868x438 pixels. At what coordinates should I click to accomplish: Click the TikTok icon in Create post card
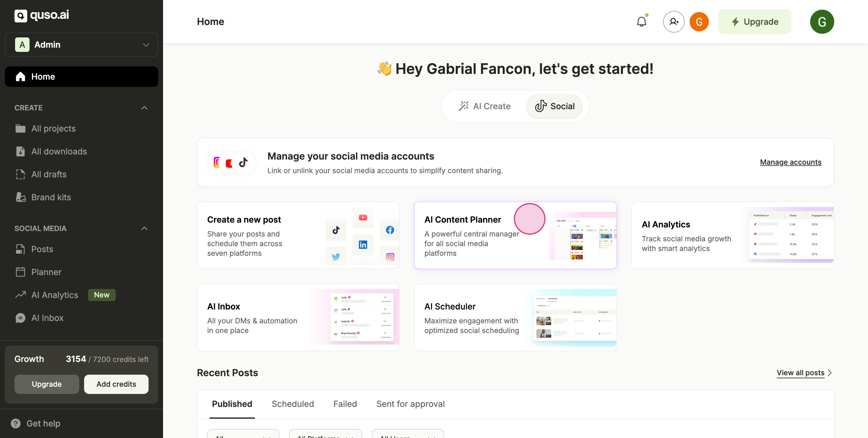point(336,230)
